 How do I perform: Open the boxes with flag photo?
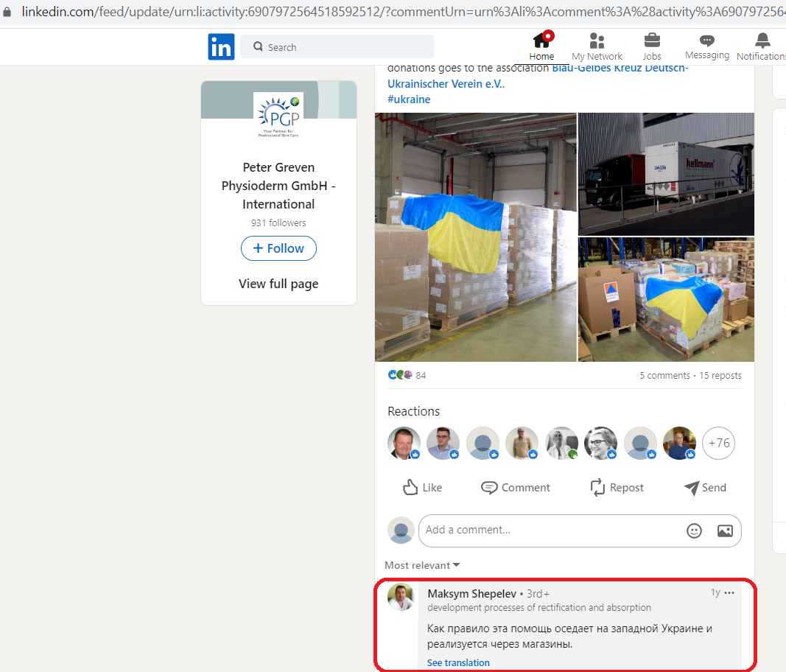(666, 299)
